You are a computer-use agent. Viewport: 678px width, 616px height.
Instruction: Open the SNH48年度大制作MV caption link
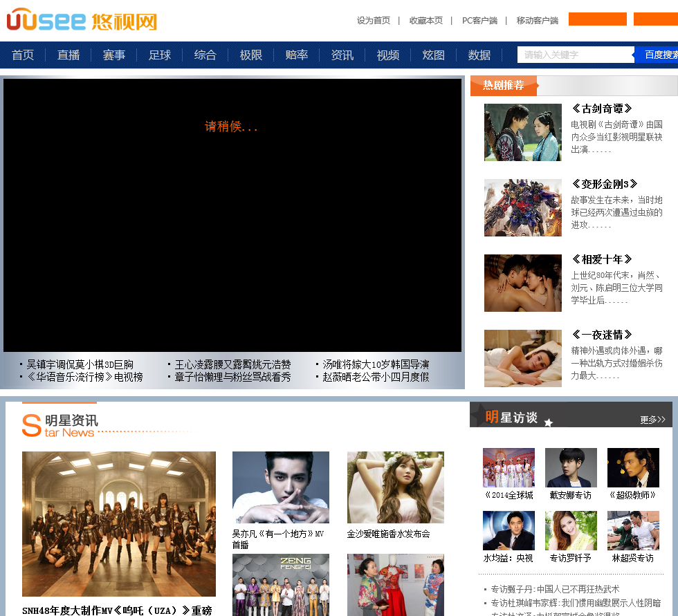[x=117, y=610]
